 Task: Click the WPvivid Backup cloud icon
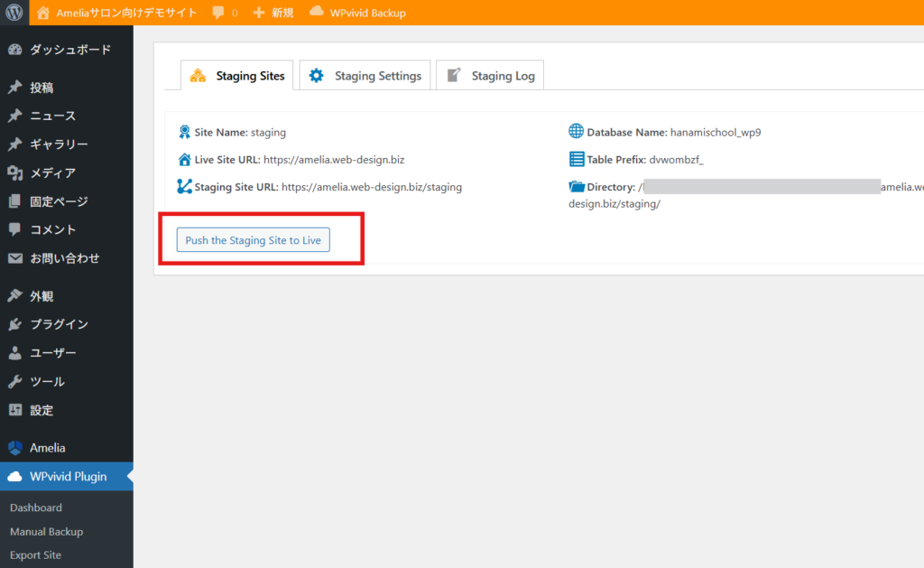pyautogui.click(x=317, y=13)
